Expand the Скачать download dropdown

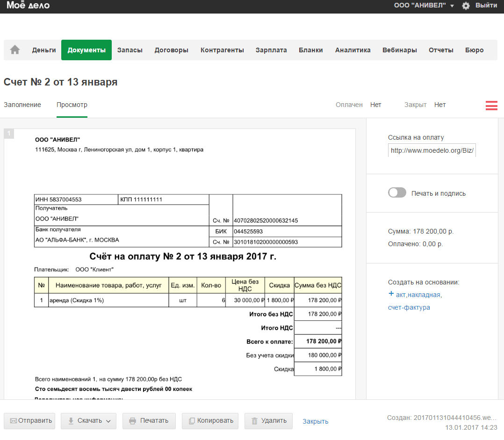point(89,420)
